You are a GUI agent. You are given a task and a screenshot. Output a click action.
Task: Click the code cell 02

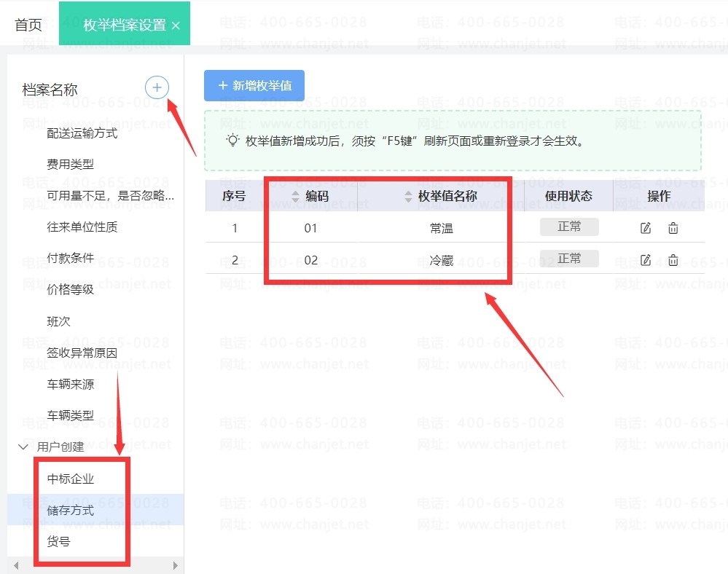click(310, 260)
